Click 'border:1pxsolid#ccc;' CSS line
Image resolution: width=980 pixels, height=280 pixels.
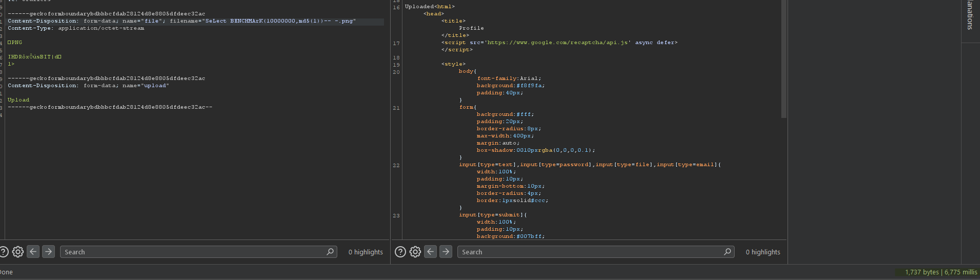[512, 201]
